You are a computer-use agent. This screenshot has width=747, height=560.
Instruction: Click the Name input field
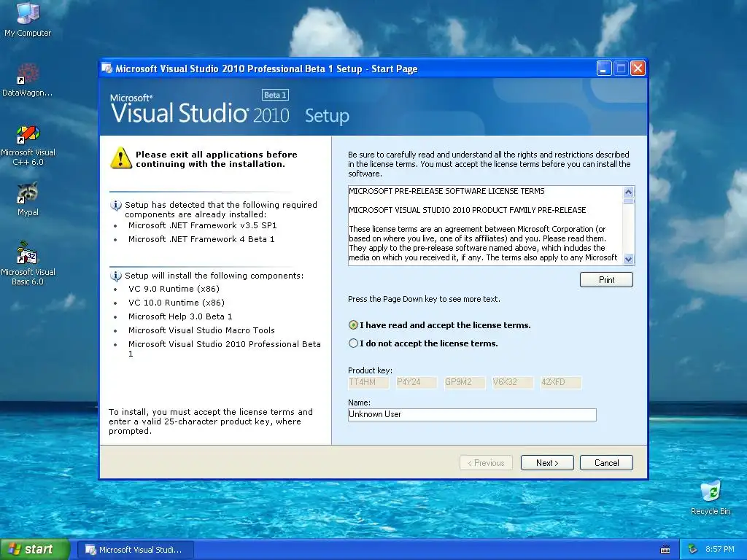click(x=472, y=415)
